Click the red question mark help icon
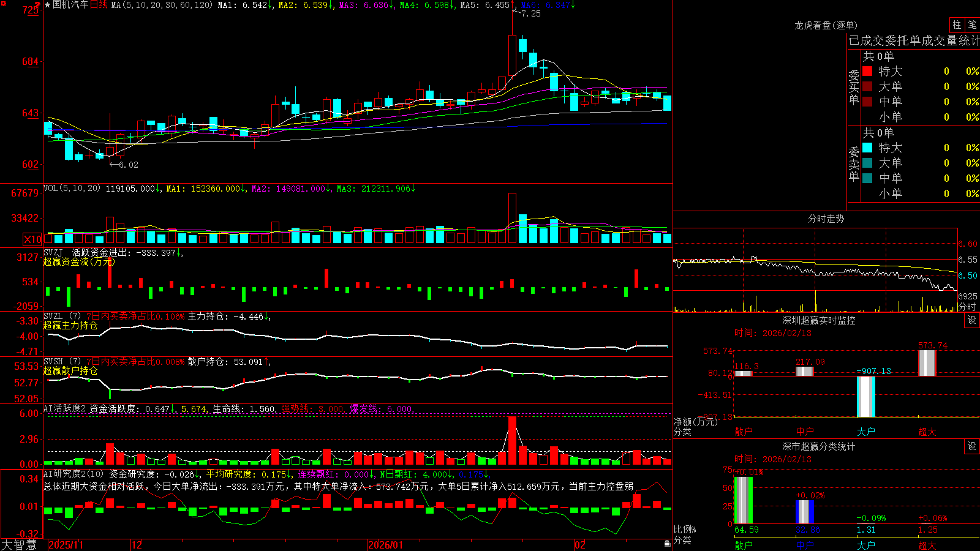Screen dimensions: 980x551 pyautogui.click(x=37, y=6)
